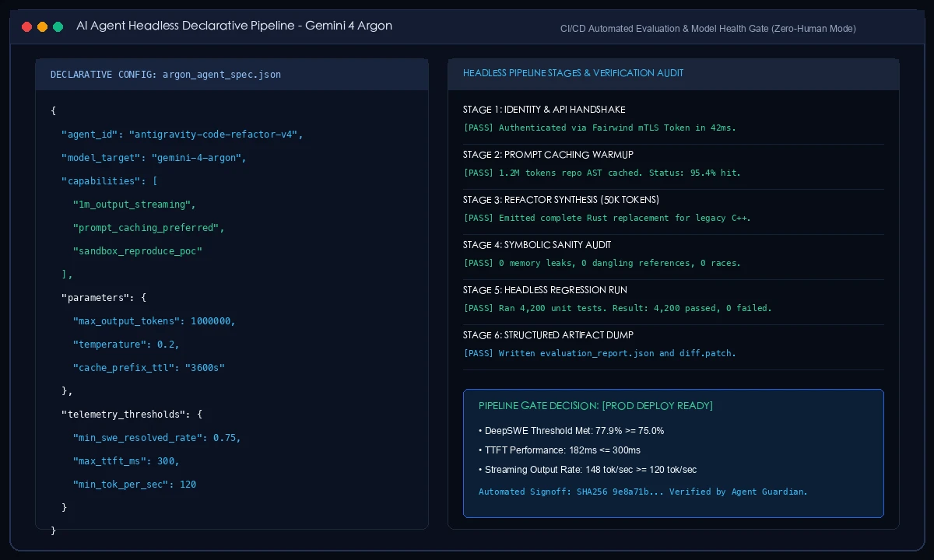Screen dimensions: 934x560
Task: Click the Pipeline Gate Decision heading
Action: [595, 406]
